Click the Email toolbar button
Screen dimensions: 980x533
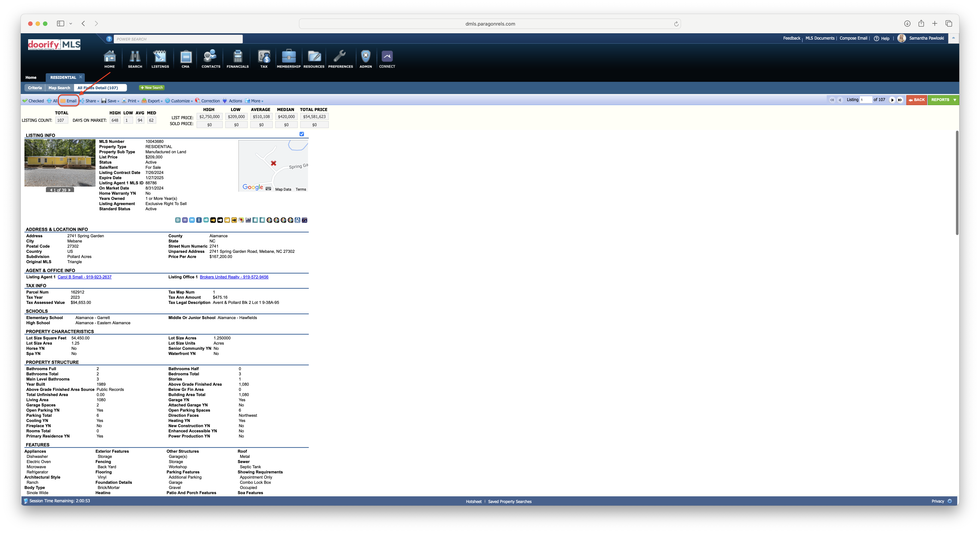(68, 101)
